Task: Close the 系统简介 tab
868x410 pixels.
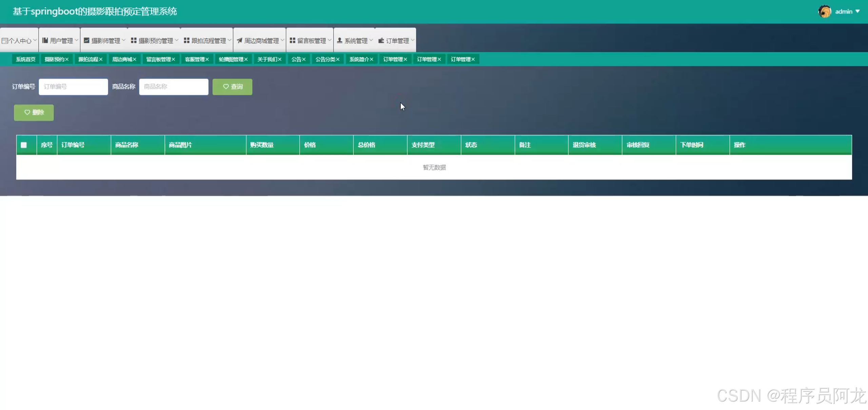Action: [x=372, y=59]
